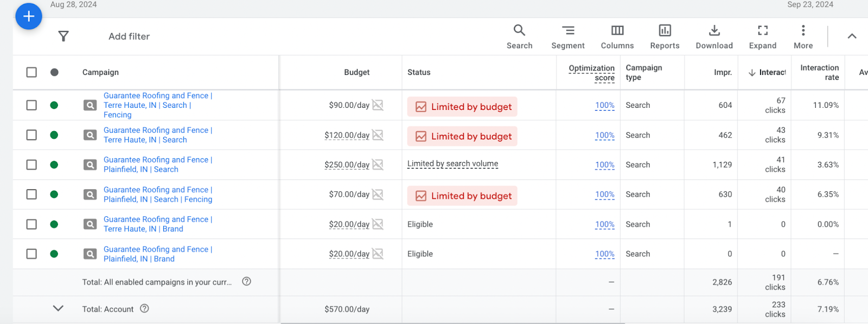Open the Columns editor
This screenshot has height=324, width=868.
click(x=617, y=37)
